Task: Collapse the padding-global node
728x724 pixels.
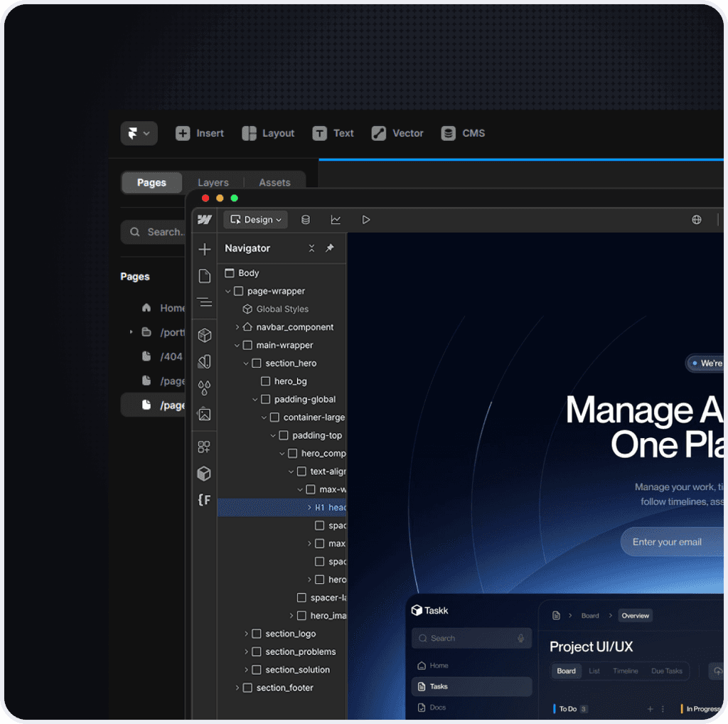Action: tap(255, 400)
